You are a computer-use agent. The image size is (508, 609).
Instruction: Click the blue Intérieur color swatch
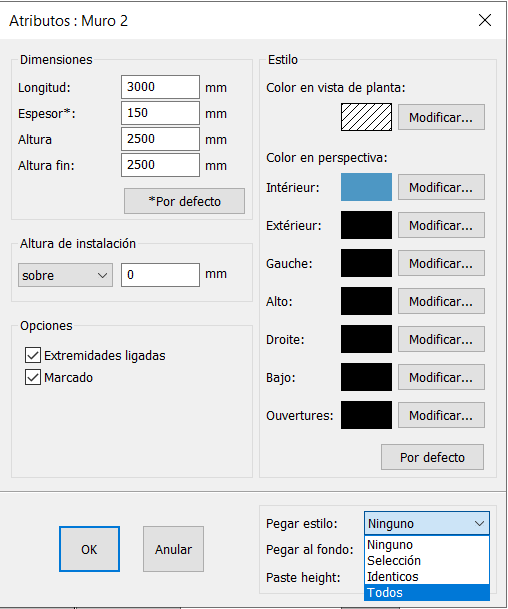coord(366,187)
